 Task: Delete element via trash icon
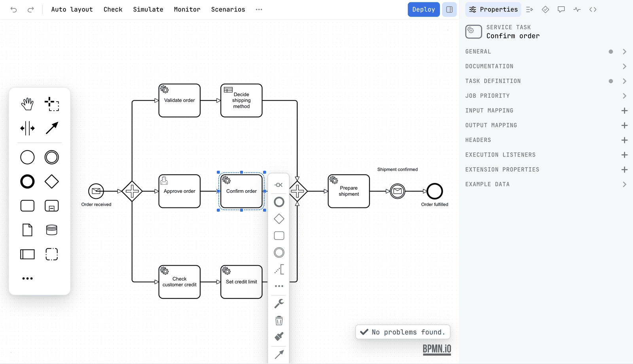279,321
